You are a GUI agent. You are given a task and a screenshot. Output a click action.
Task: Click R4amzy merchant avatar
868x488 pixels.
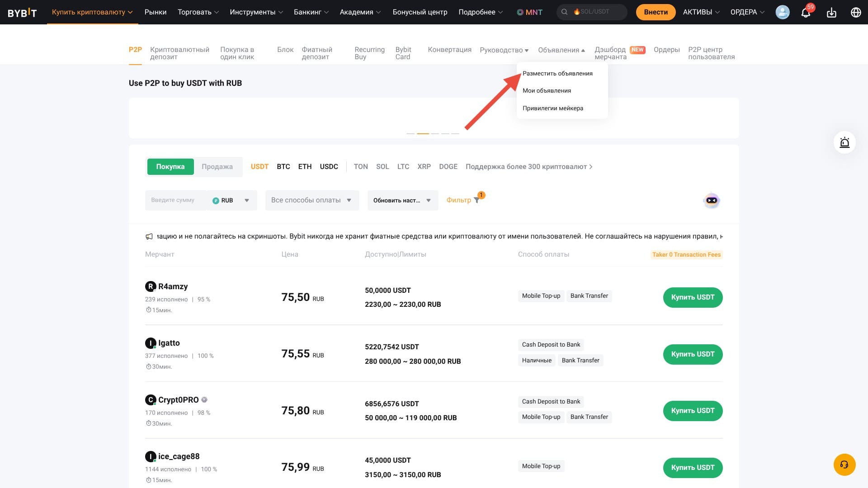[x=150, y=286]
